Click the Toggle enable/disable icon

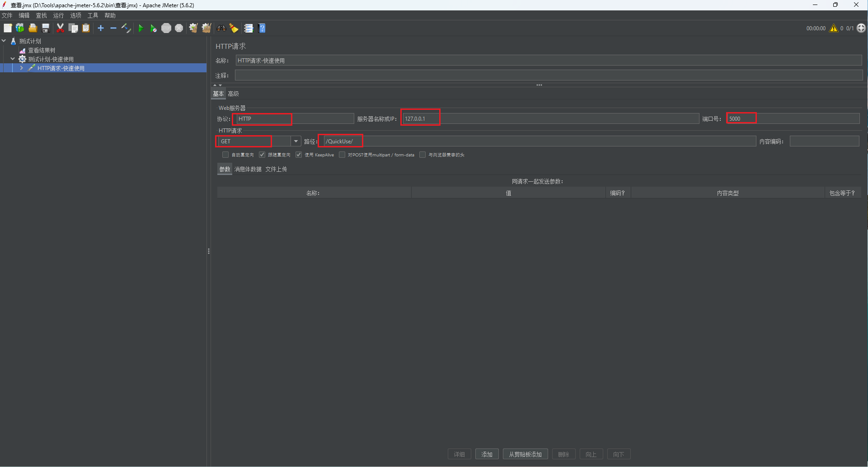126,28
